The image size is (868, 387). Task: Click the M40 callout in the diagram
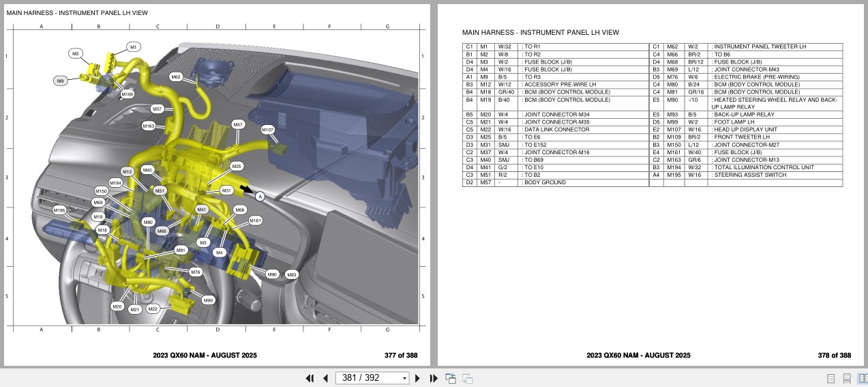pos(148,170)
